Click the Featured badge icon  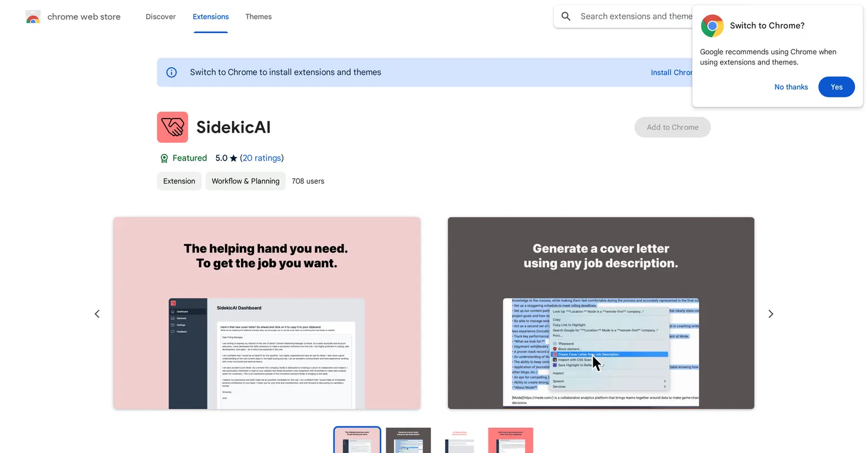[164, 158]
